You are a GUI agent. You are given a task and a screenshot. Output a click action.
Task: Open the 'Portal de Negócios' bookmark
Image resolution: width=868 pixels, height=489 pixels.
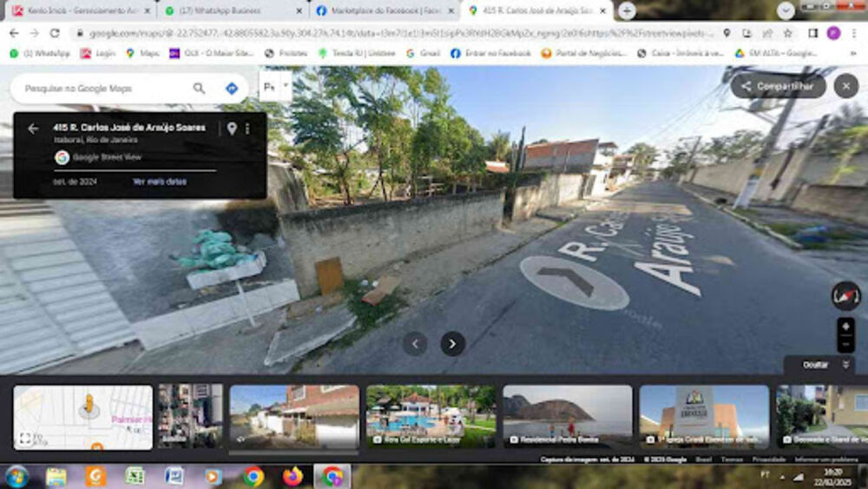pos(584,53)
